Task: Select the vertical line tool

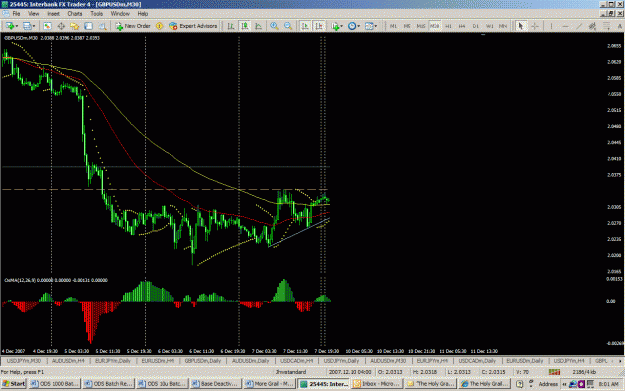Action: pos(552,26)
